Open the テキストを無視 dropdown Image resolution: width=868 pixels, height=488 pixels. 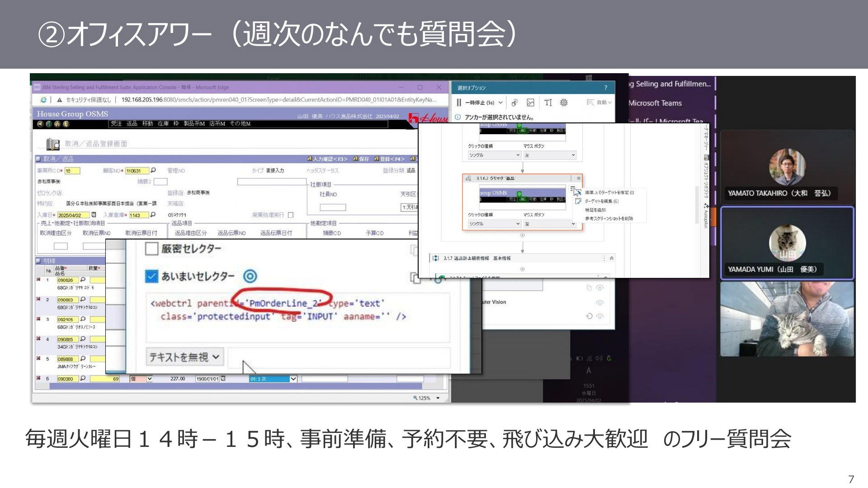pyautogui.click(x=184, y=357)
